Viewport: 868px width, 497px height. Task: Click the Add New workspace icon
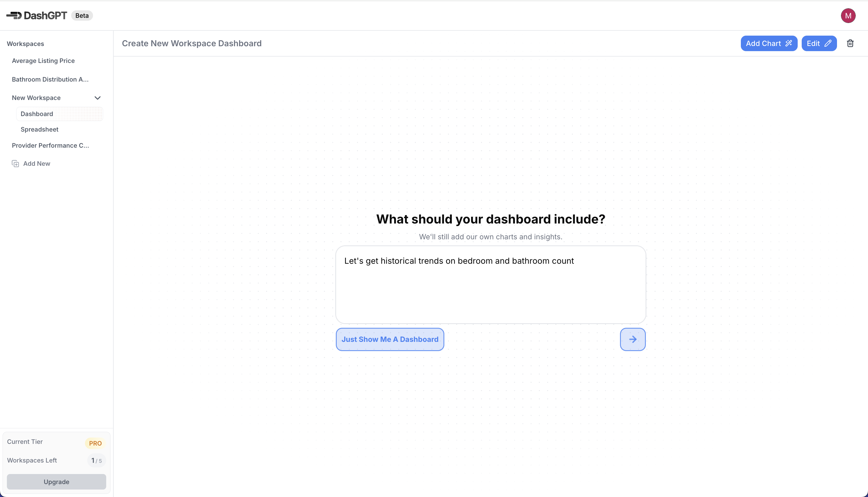tap(15, 164)
